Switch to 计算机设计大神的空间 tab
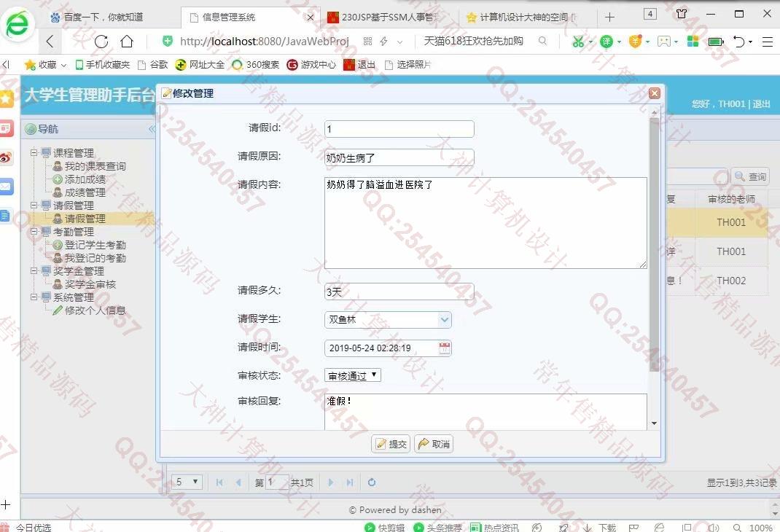Screen dimensions: 780x532 tap(521, 17)
